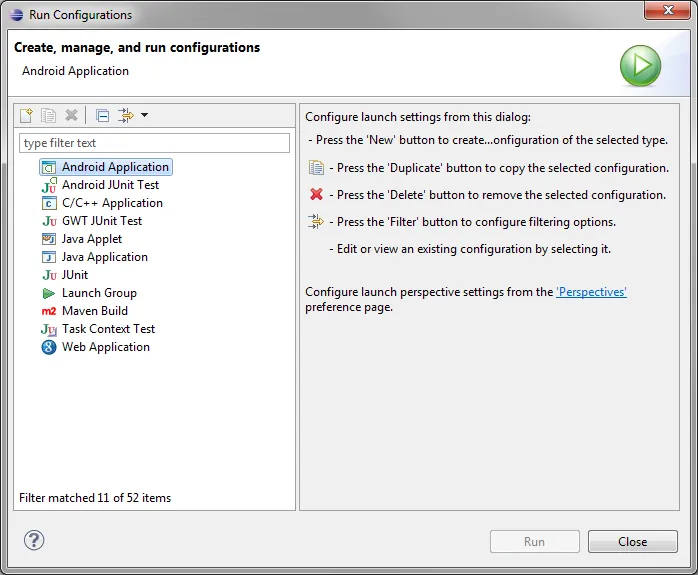Click the red Delete X in instructions
The width and height of the screenshot is (698, 575).
point(316,194)
